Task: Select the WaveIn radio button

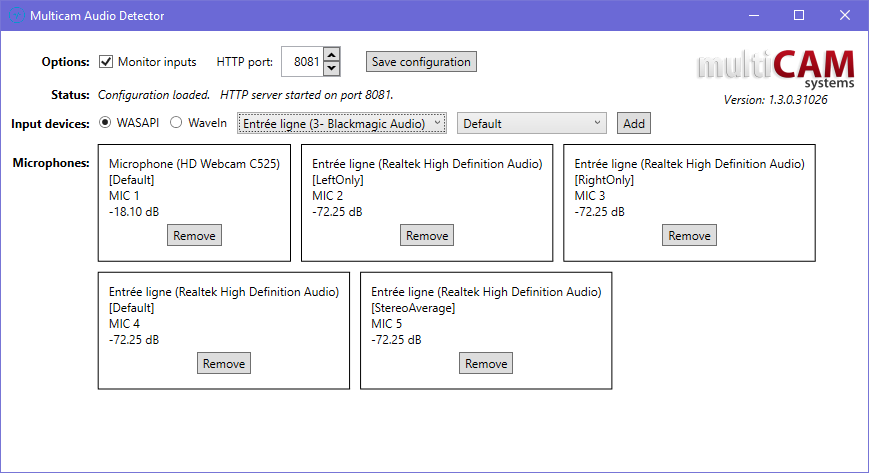Action: click(176, 123)
